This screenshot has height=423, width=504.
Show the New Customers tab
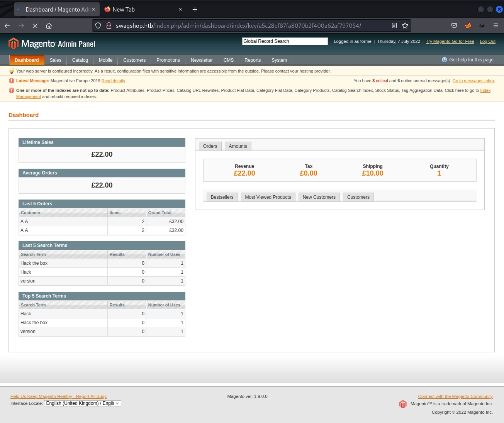tap(319, 197)
